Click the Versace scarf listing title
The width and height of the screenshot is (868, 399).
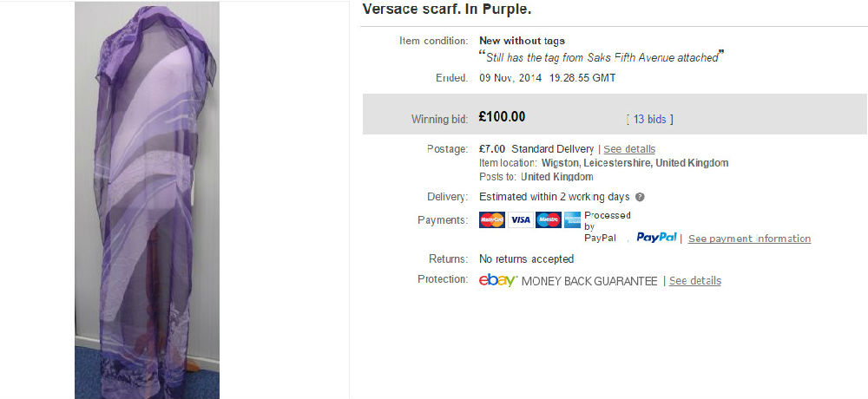pyautogui.click(x=447, y=10)
